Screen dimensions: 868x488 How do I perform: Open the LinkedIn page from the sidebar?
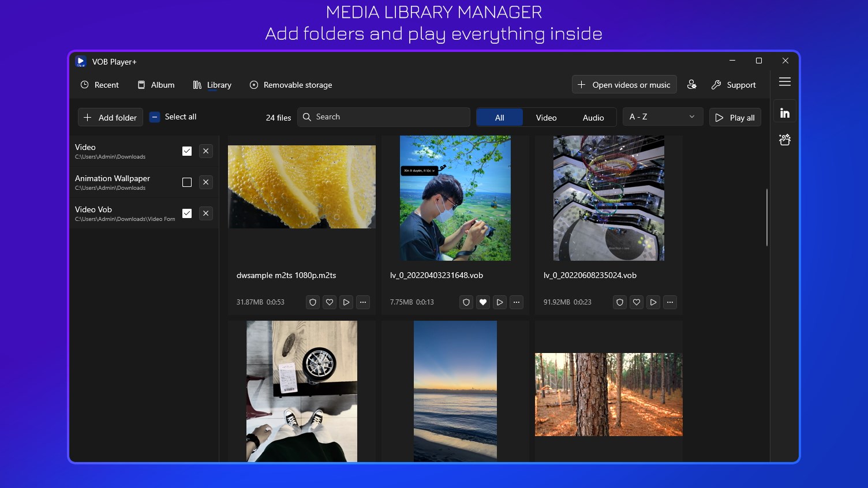[x=785, y=111]
